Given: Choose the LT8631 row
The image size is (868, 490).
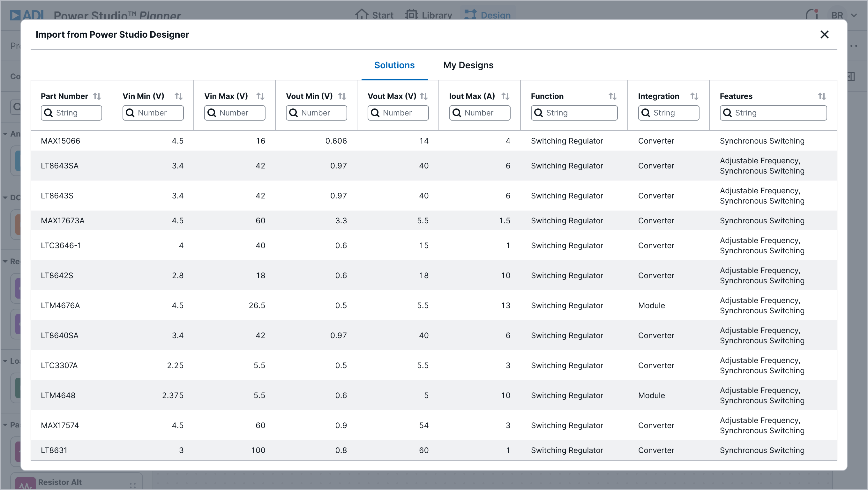Looking at the screenshot, I should [x=54, y=450].
